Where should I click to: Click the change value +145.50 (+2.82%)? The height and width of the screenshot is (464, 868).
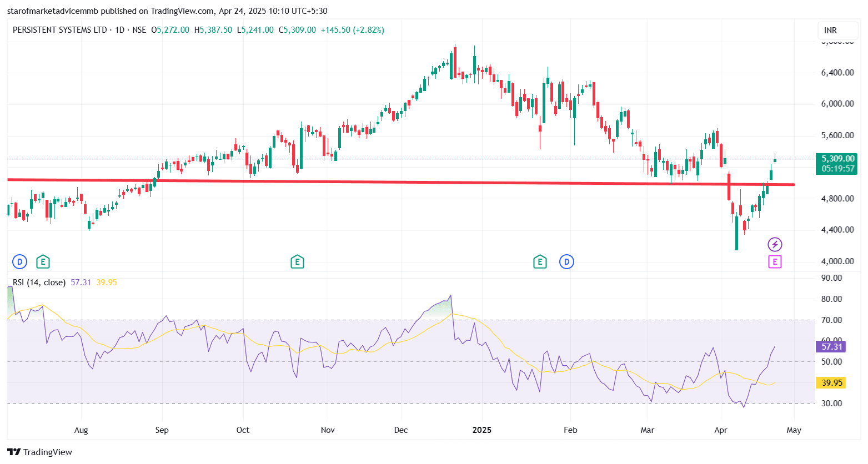(353, 30)
